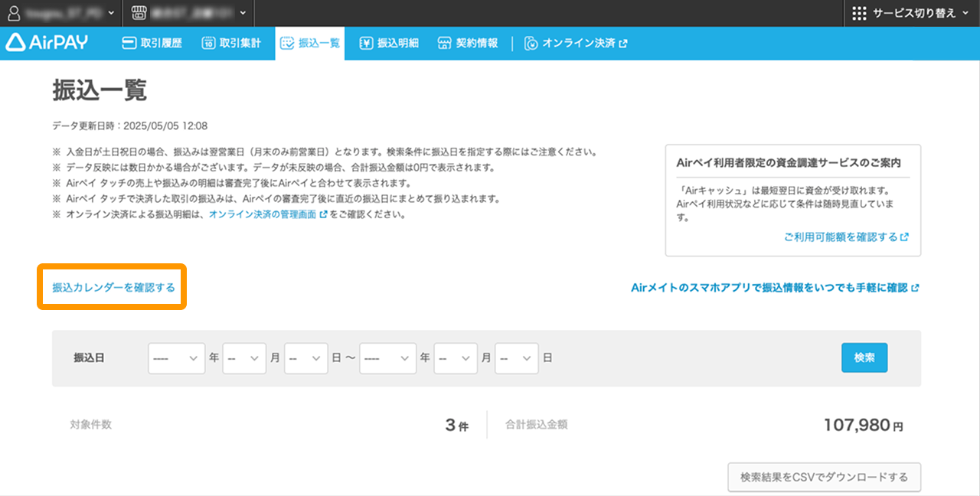Click the サービス切り替え grid icon
The width and height of the screenshot is (980, 496).
pyautogui.click(x=859, y=13)
